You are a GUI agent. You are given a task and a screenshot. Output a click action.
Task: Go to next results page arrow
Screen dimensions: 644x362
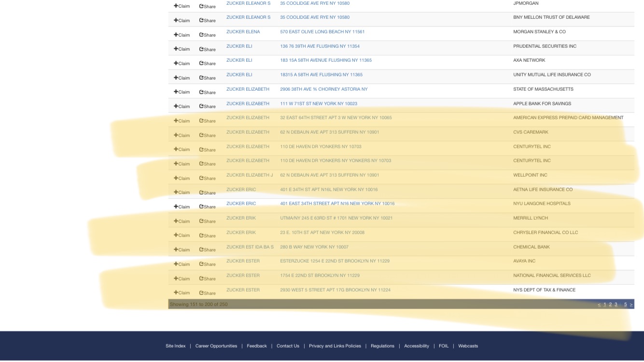(x=631, y=305)
